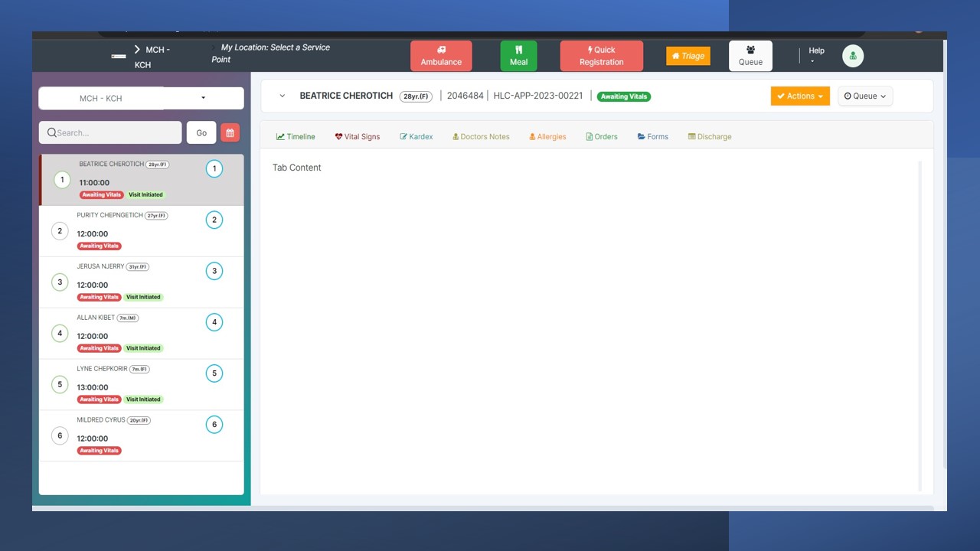
Task: Open the Discharge tab
Action: coord(710,137)
